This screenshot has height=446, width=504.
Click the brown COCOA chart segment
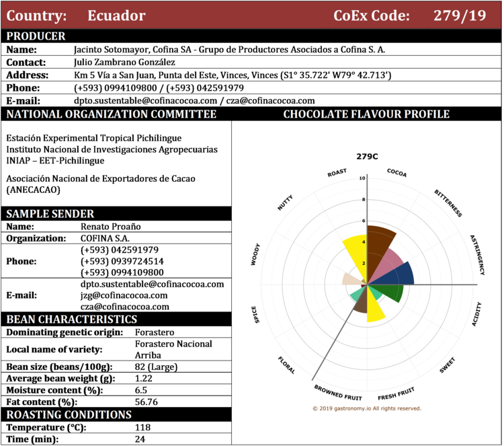(378, 248)
